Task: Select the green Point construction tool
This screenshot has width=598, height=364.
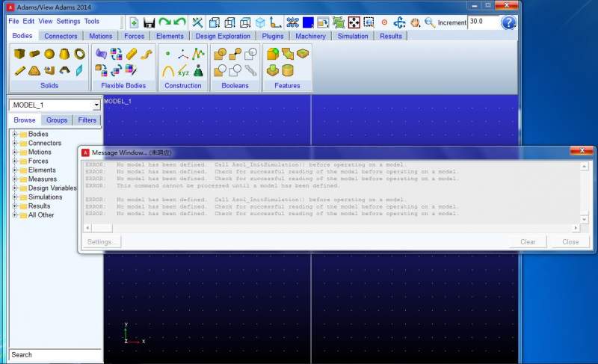Action: (167, 54)
